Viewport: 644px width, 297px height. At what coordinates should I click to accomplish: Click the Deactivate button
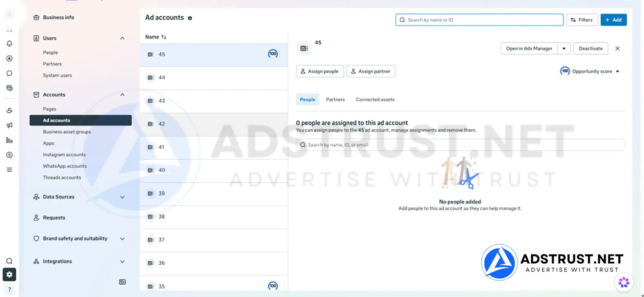point(591,48)
